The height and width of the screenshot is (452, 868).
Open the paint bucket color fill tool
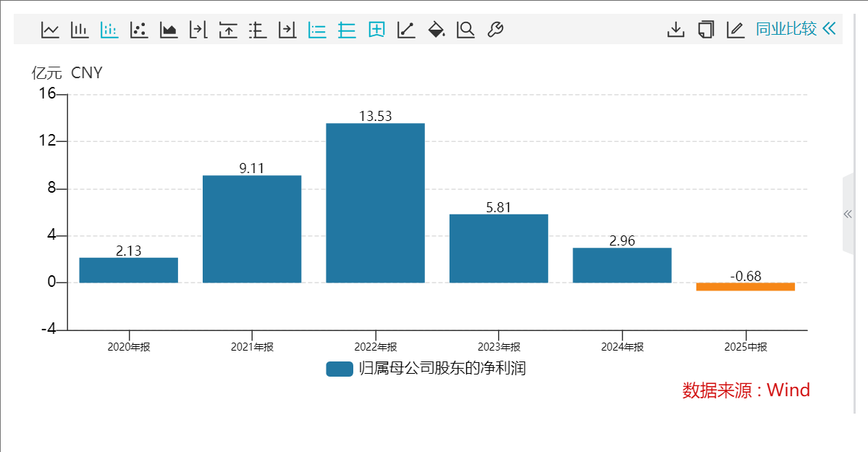point(437,30)
